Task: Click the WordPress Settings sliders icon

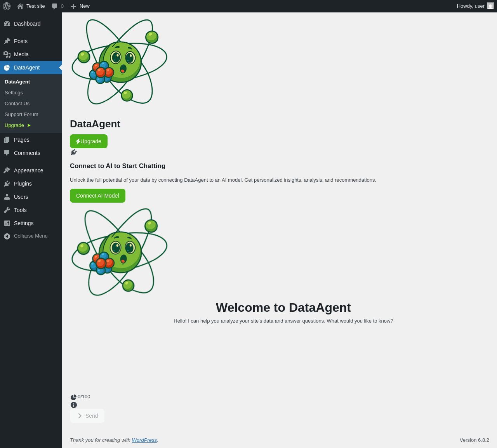Action: tap(7, 223)
